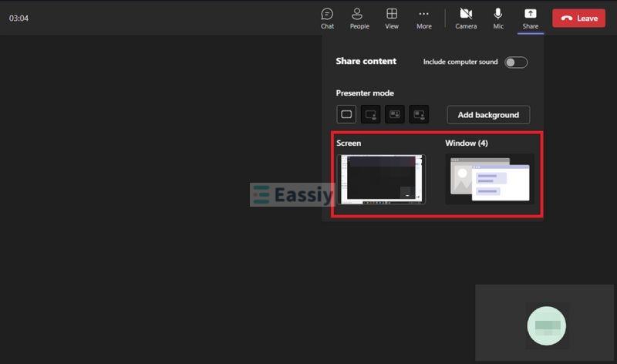
Task: Share the entire Screen thumbnail
Action: coord(381,179)
